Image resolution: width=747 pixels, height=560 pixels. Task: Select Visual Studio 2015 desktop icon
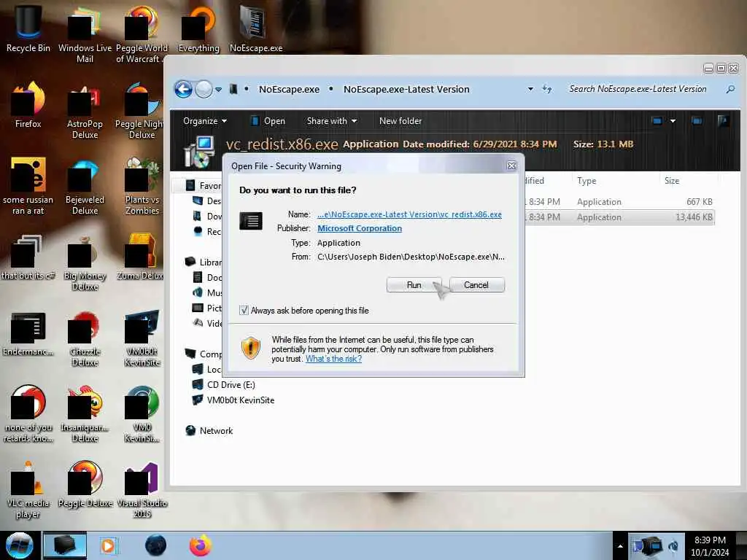coord(142,489)
